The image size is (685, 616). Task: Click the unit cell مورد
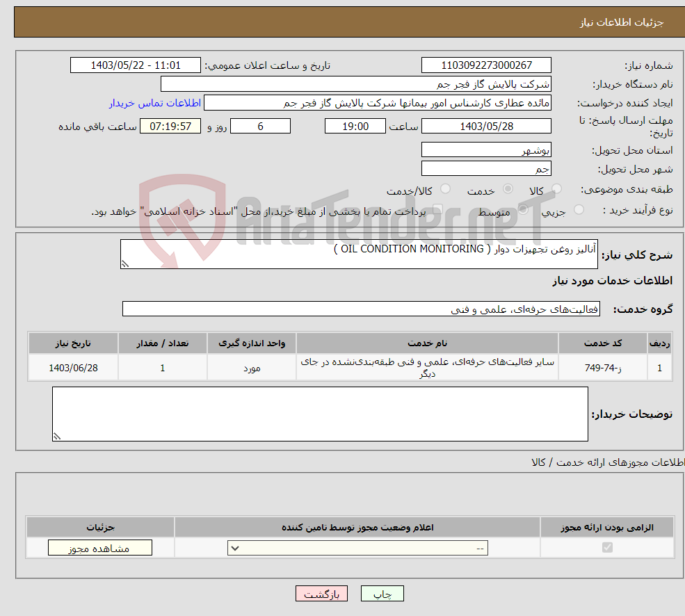[x=252, y=368]
